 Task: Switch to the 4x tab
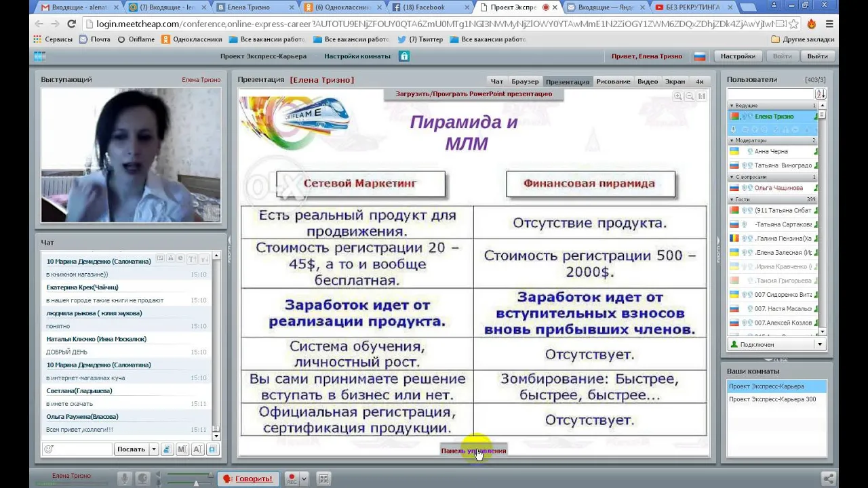tap(700, 81)
